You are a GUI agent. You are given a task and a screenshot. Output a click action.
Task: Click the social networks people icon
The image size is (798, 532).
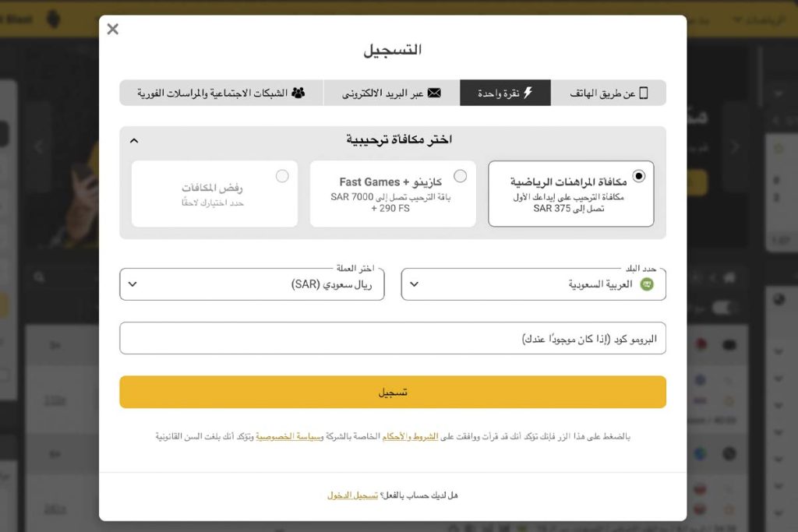(x=298, y=93)
